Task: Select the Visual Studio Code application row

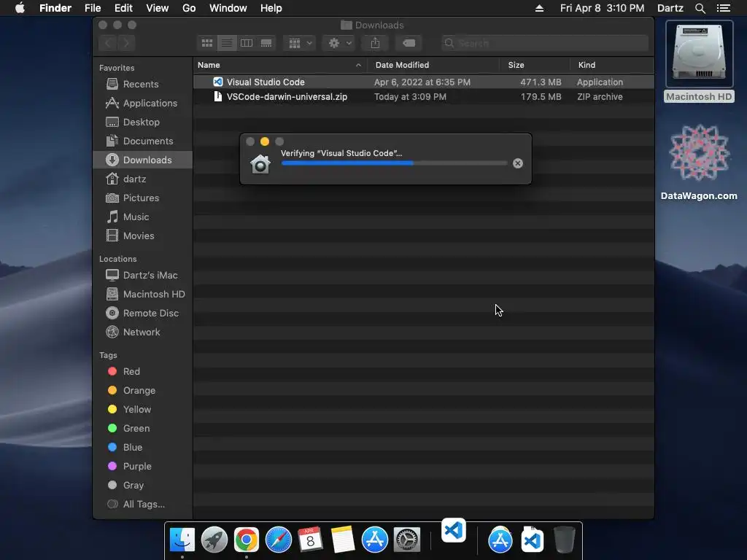Action: tap(424, 82)
